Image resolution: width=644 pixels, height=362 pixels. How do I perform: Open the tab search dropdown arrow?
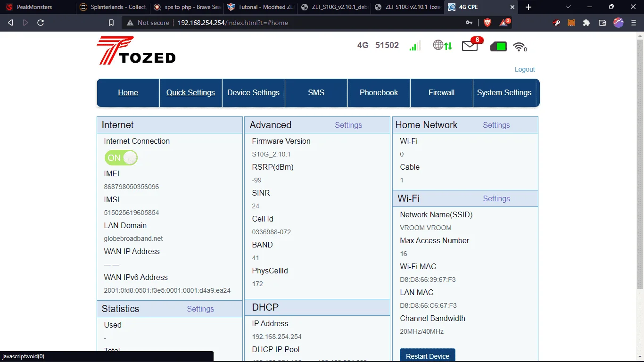568,7
